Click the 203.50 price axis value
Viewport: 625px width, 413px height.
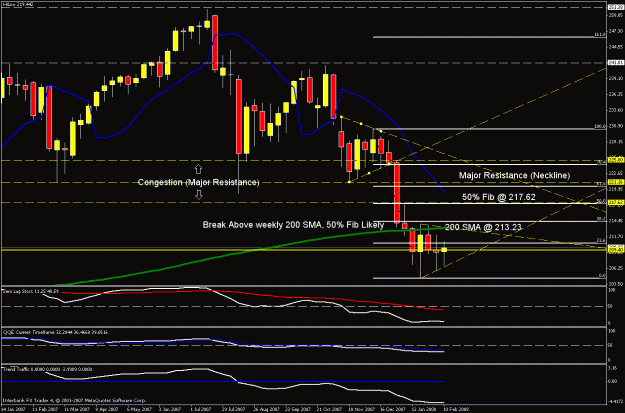(616, 284)
